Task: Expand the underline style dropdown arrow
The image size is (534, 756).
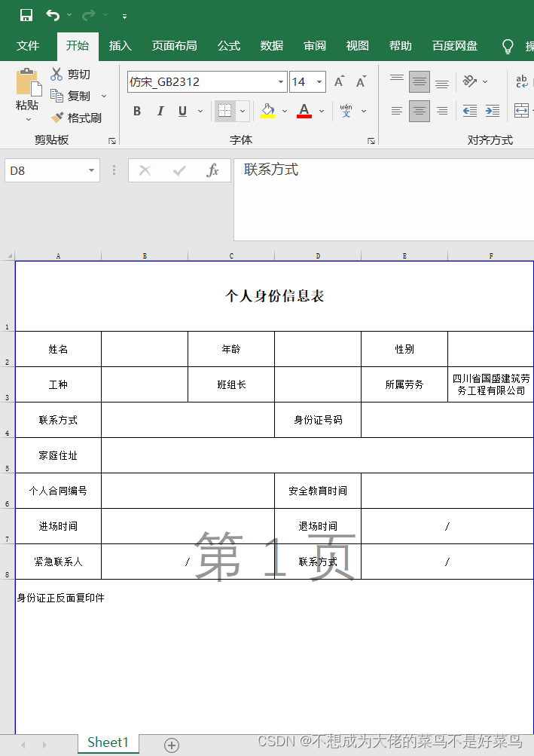Action: [200, 112]
